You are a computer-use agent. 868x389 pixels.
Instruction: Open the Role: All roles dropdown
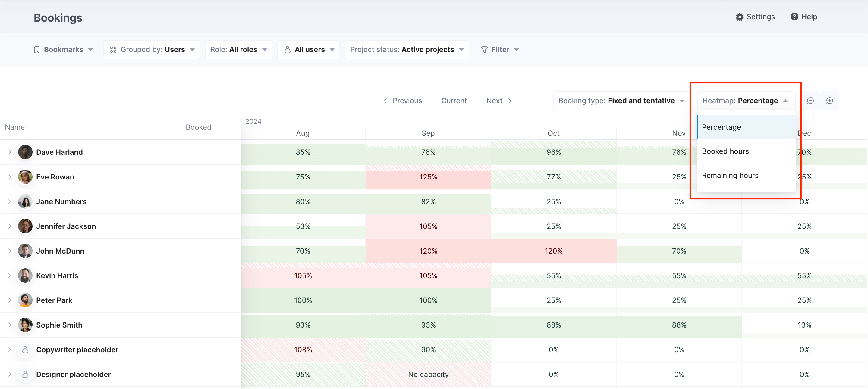239,49
